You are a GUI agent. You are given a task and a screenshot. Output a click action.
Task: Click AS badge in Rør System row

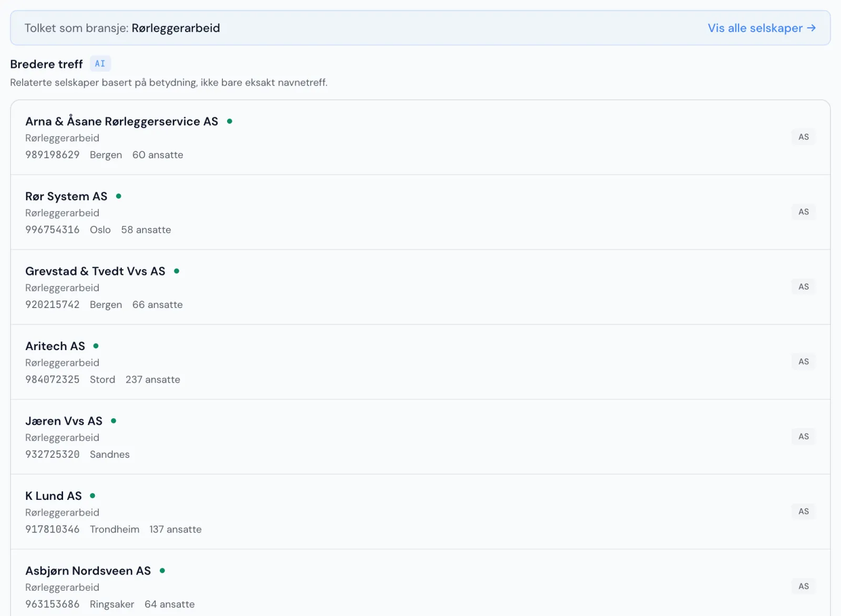[804, 212]
